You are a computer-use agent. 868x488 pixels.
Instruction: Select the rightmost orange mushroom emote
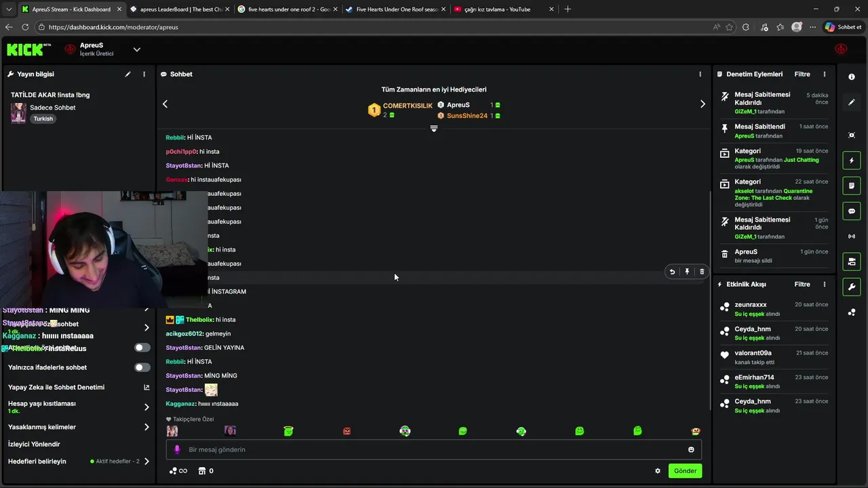coord(696,431)
